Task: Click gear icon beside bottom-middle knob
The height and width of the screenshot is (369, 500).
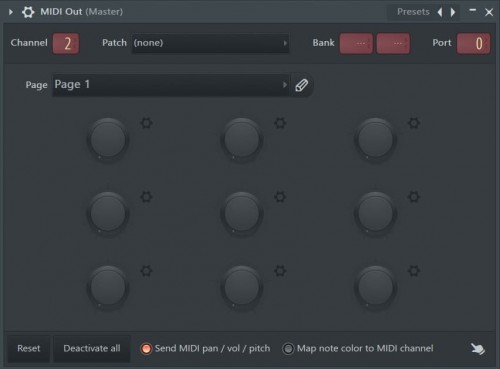Action: tap(280, 271)
